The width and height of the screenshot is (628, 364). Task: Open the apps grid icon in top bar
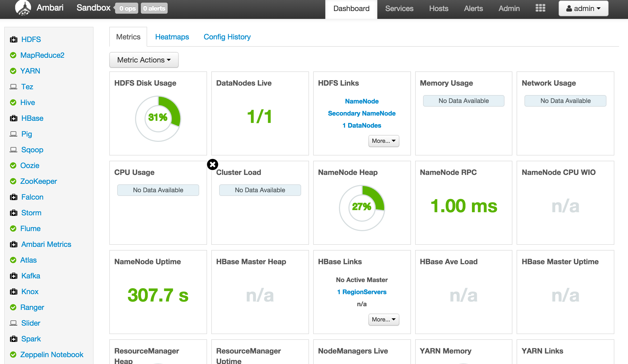(540, 8)
